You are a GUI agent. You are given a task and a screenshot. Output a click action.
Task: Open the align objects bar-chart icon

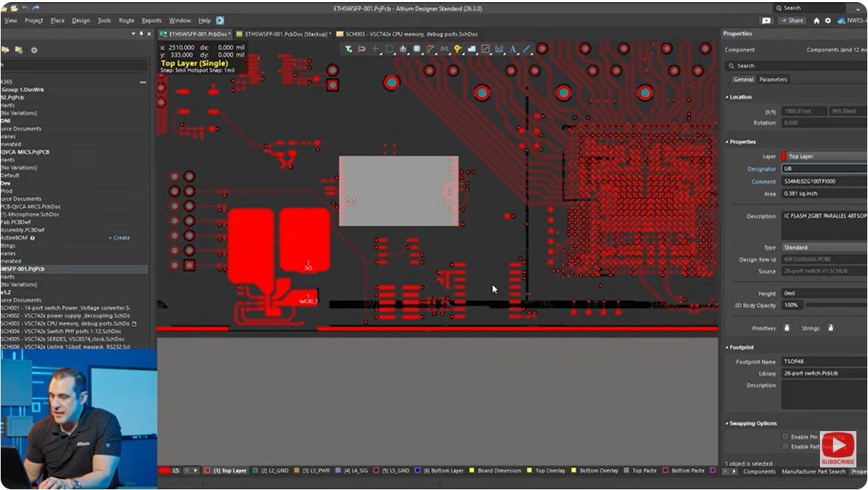point(403,49)
